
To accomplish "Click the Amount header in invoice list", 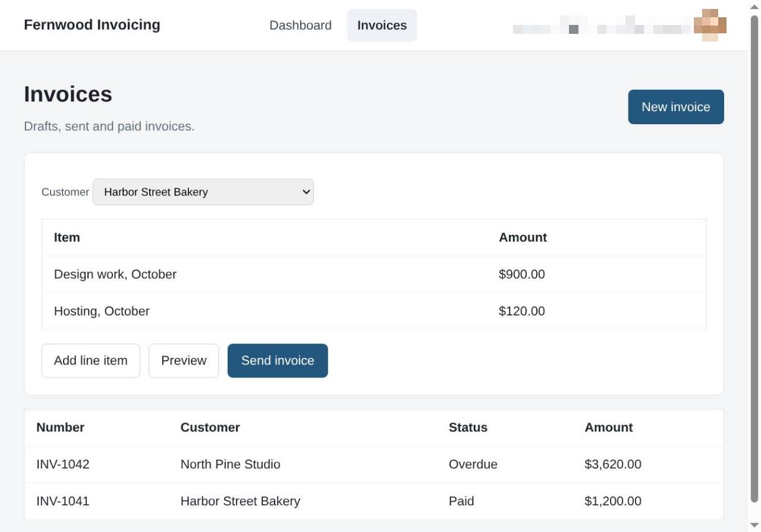I will 609,427.
